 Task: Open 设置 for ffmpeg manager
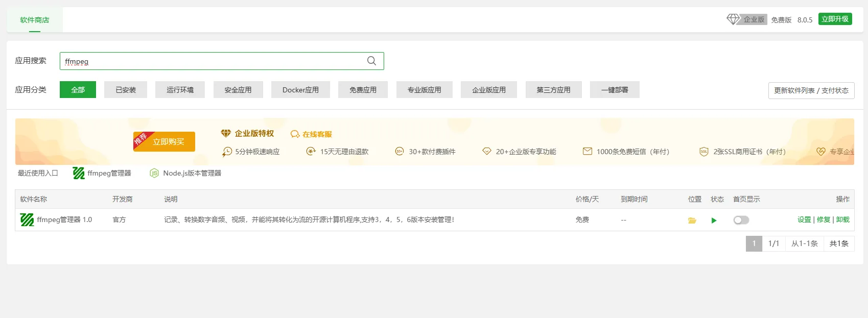pos(804,219)
